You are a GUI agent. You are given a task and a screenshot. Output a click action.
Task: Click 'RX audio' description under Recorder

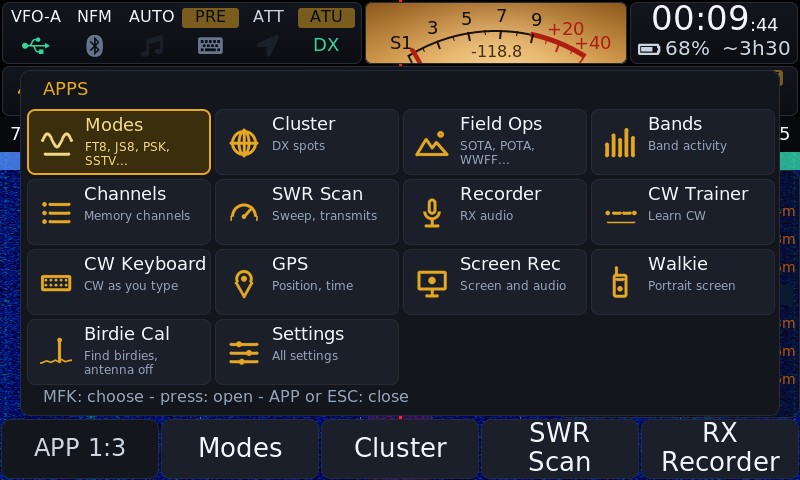point(486,216)
